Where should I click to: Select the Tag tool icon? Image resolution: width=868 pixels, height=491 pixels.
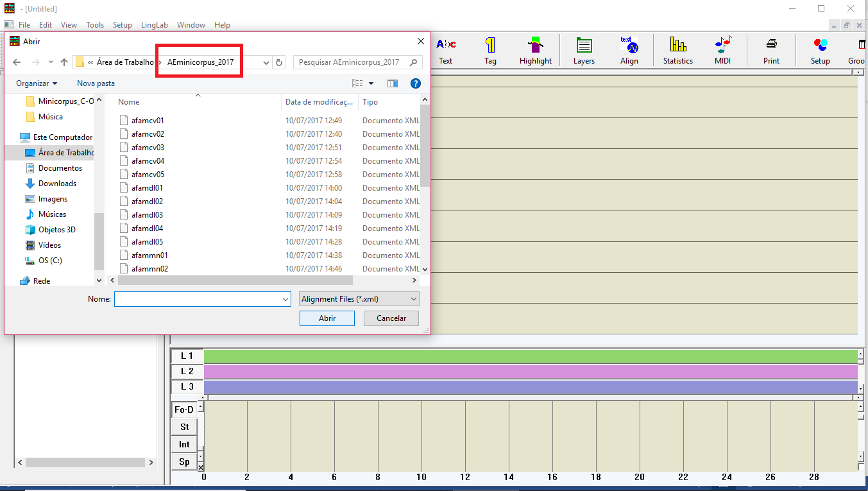point(490,50)
